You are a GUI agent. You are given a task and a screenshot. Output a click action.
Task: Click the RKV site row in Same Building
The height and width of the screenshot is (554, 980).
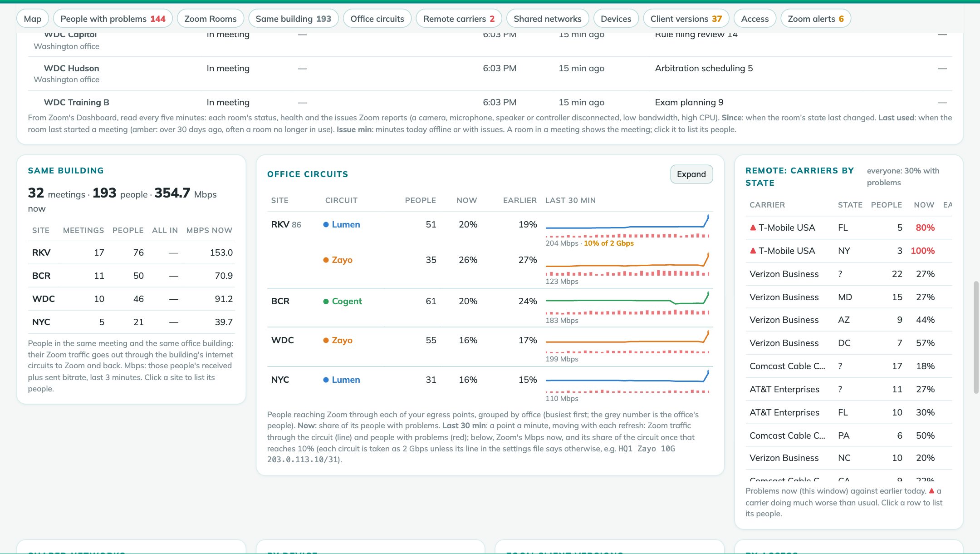(x=132, y=252)
